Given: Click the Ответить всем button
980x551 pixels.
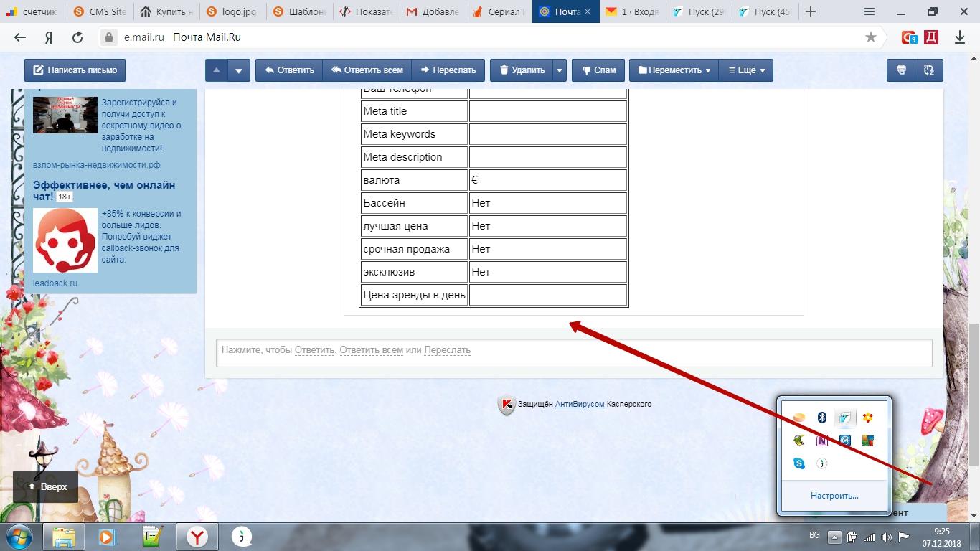Looking at the screenshot, I should point(367,70).
